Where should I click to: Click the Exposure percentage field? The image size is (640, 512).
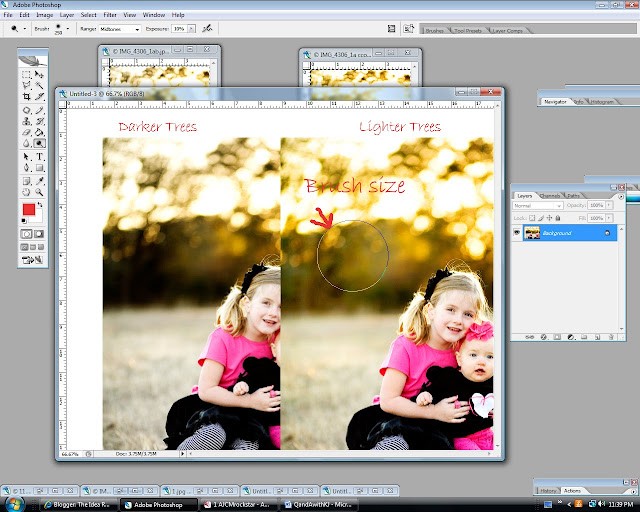[179, 29]
